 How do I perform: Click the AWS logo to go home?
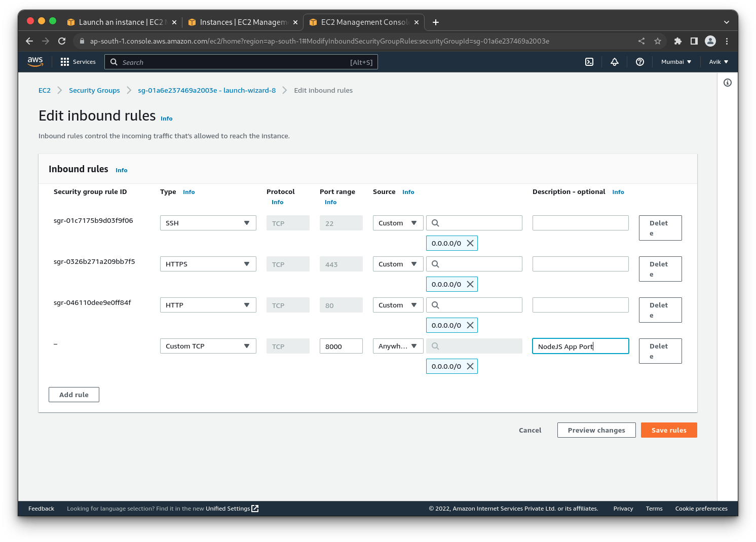(x=35, y=61)
